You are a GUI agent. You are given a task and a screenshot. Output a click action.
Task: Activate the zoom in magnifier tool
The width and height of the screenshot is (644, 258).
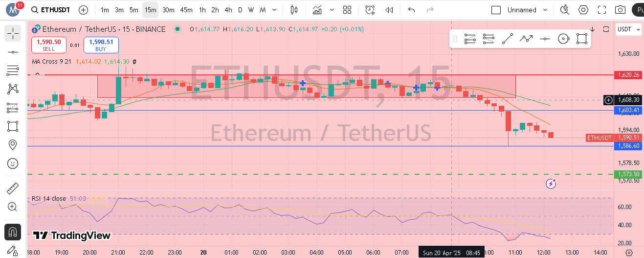point(13,207)
